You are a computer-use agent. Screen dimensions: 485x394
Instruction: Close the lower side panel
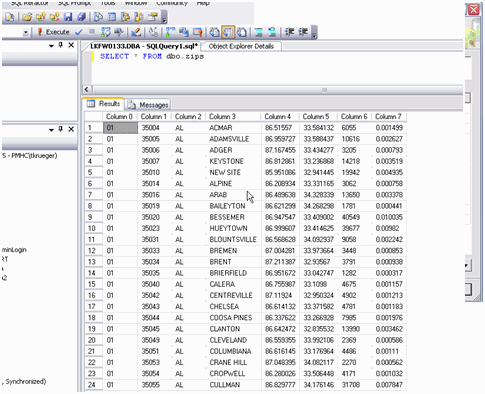tap(71, 129)
